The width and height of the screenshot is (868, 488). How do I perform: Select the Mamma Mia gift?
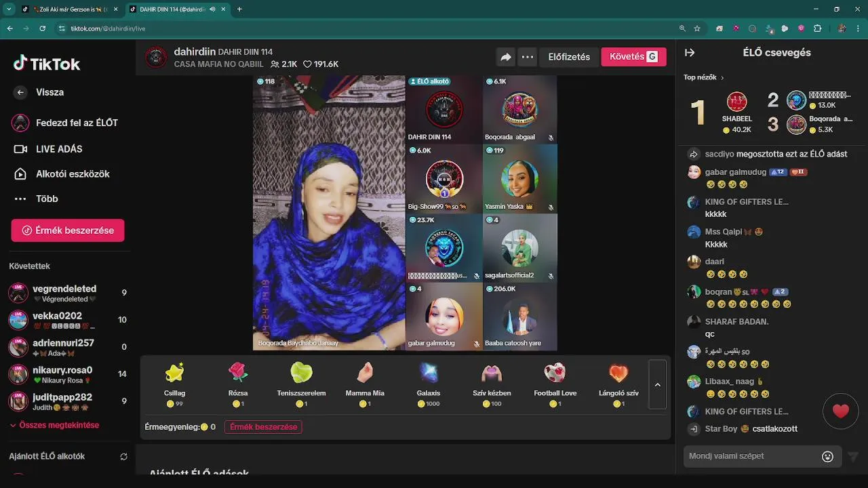[365, 384]
